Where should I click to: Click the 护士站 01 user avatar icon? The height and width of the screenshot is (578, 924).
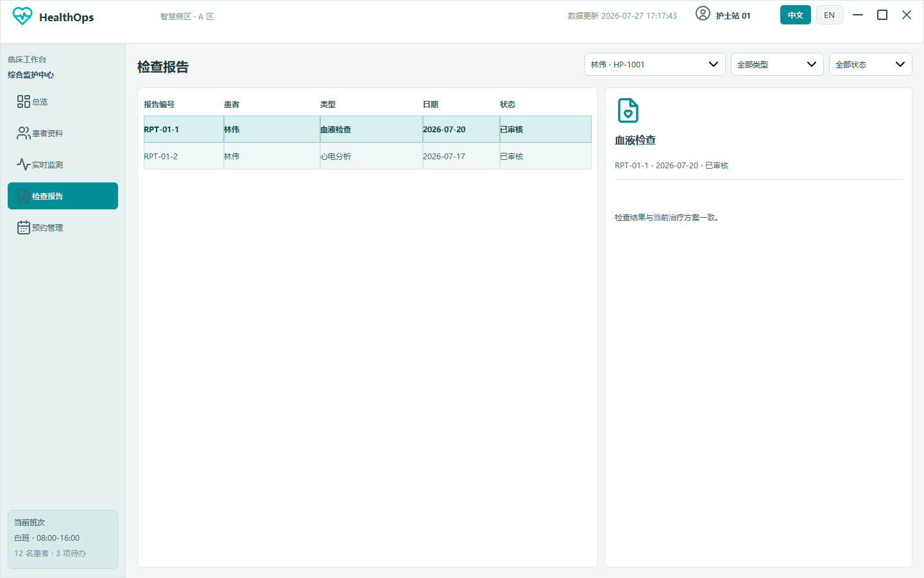click(703, 13)
